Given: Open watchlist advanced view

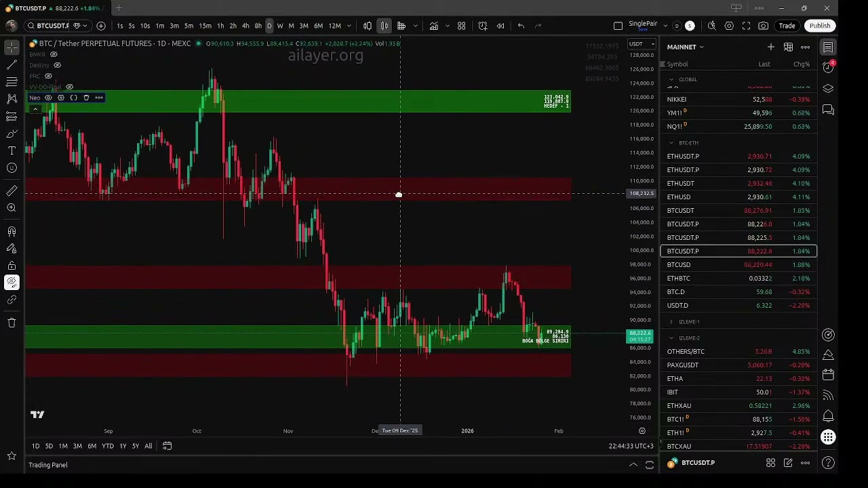Looking at the screenshot, I should (x=788, y=47).
